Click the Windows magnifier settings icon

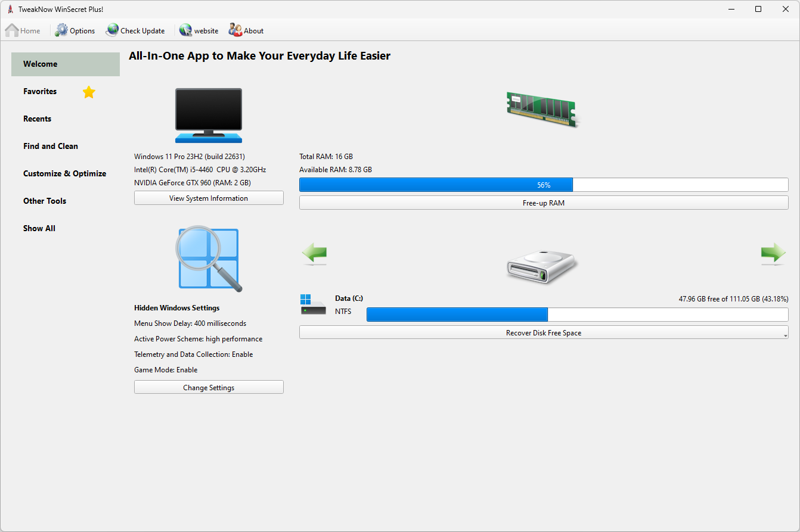click(x=209, y=259)
